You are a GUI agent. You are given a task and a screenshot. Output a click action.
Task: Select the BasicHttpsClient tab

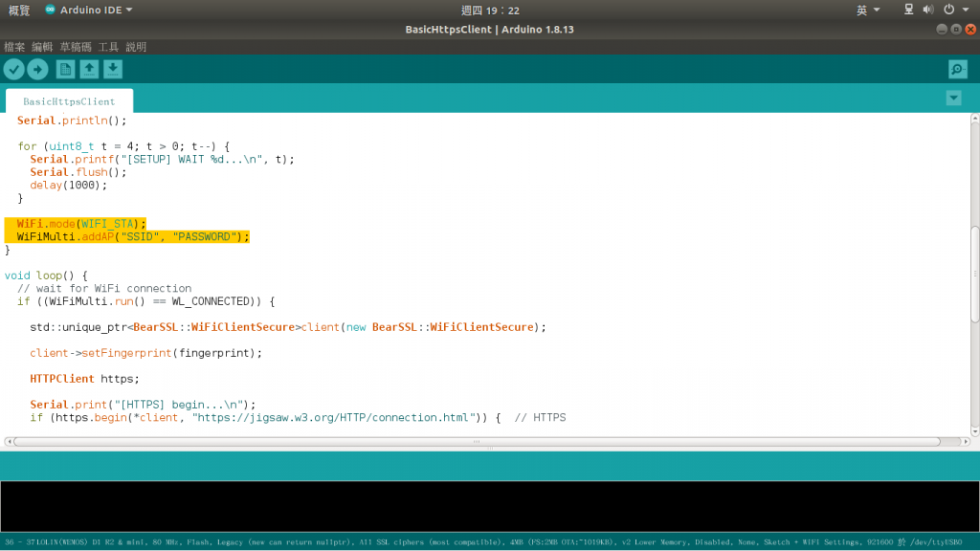point(69,101)
